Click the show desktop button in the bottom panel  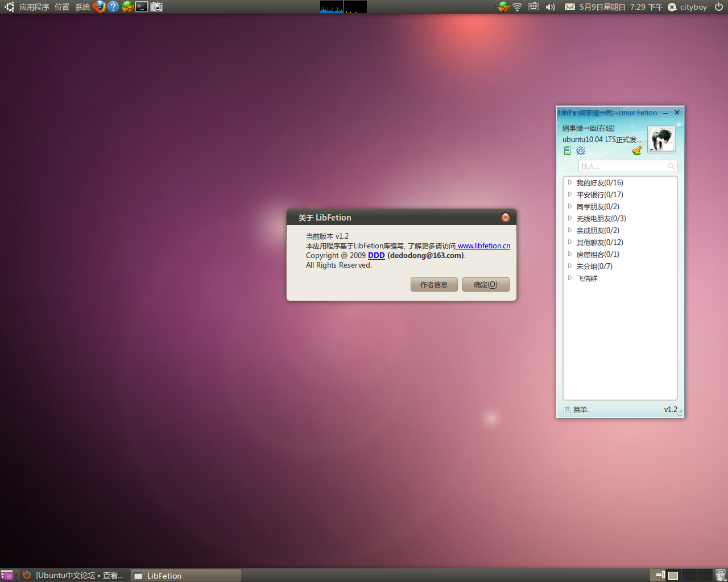coord(6,575)
